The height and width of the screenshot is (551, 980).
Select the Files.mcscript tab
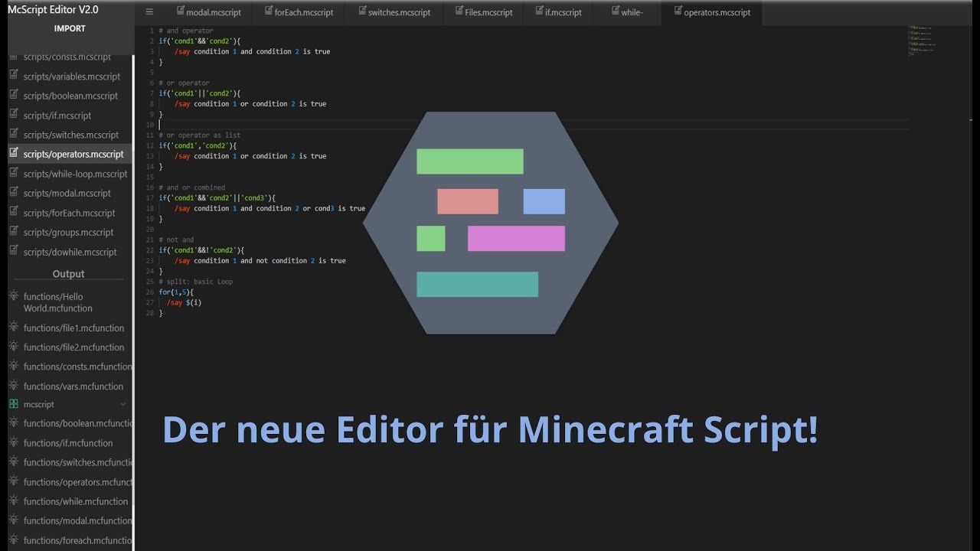pyautogui.click(x=484, y=12)
